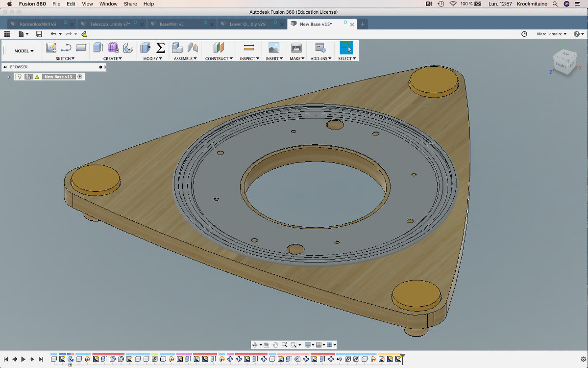Open the MODEL workspace dropdown
The height and width of the screenshot is (368, 588).
tap(24, 51)
